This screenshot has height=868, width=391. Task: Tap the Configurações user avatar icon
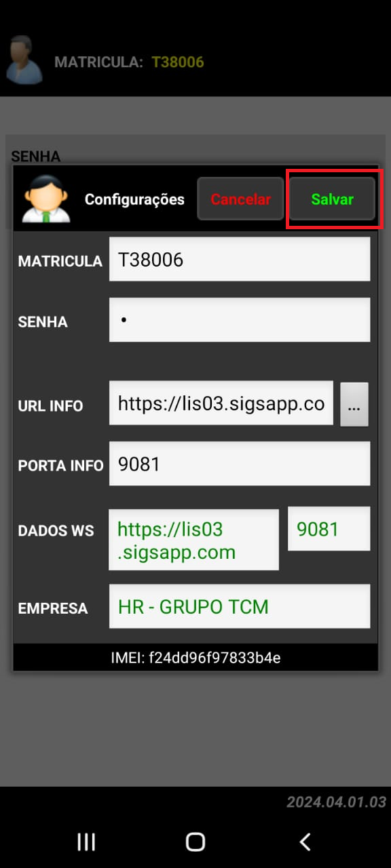[45, 199]
